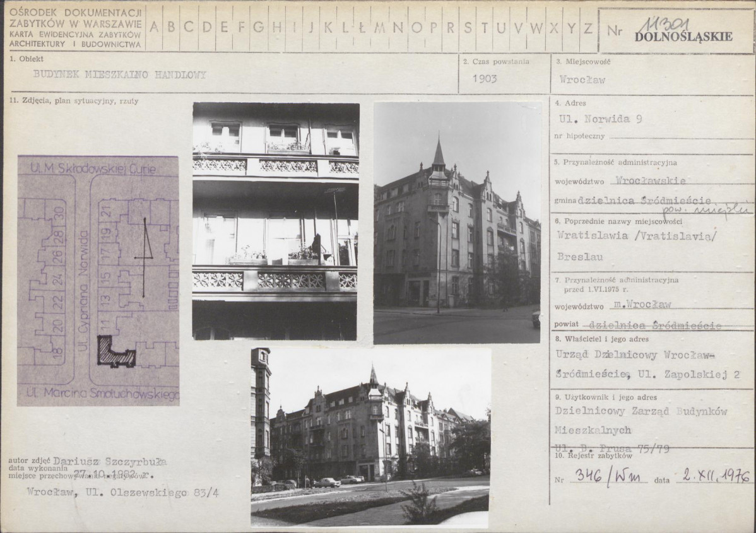Click the wide street view photograph at bottom
Screen dimensions: 756x533
(371, 436)
